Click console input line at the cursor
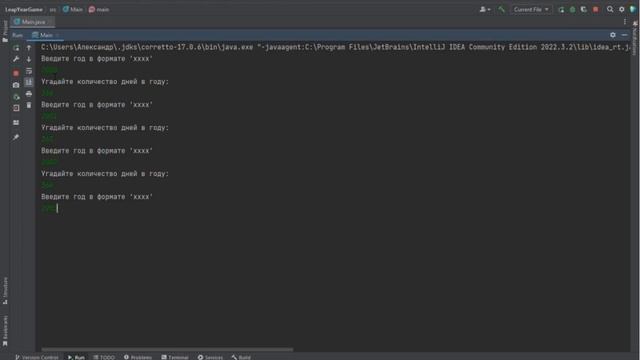The image size is (640, 360). [x=50, y=208]
